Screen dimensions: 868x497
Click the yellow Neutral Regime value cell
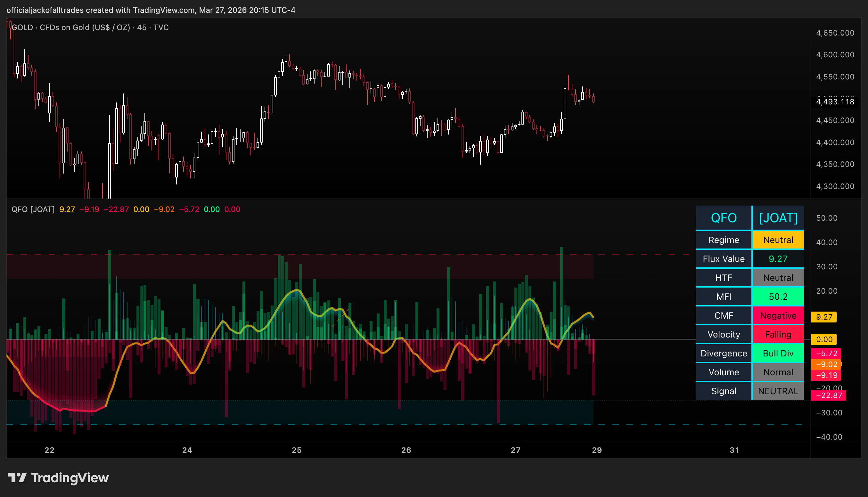coord(778,240)
